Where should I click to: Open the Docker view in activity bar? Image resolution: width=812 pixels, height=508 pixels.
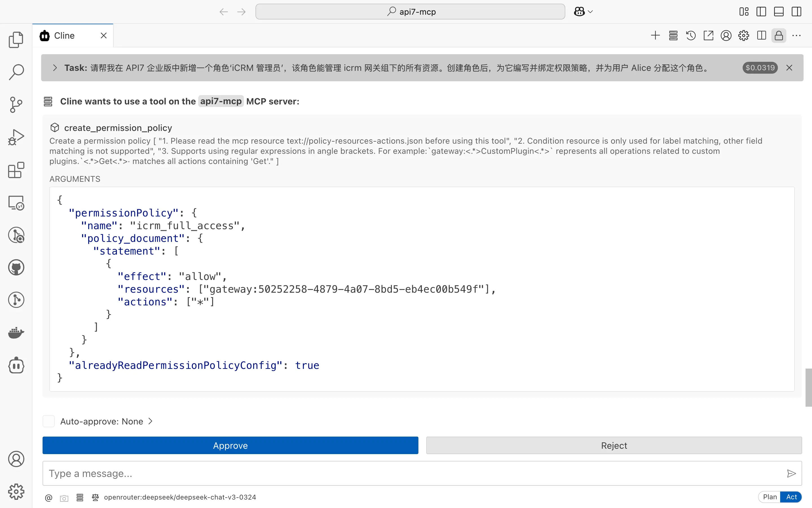16,333
